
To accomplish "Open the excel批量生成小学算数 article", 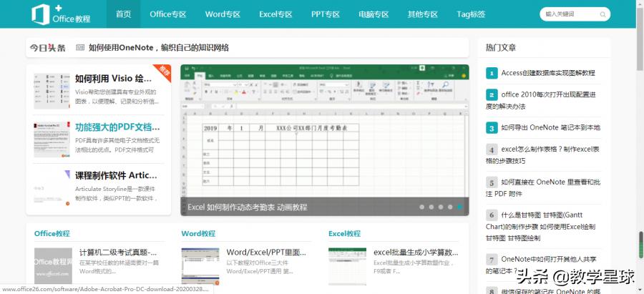I will [x=416, y=252].
